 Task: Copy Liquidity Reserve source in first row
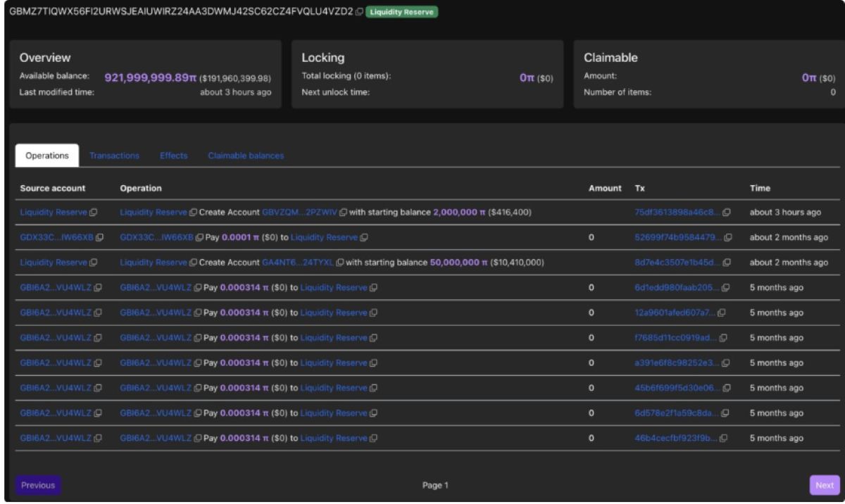point(93,212)
